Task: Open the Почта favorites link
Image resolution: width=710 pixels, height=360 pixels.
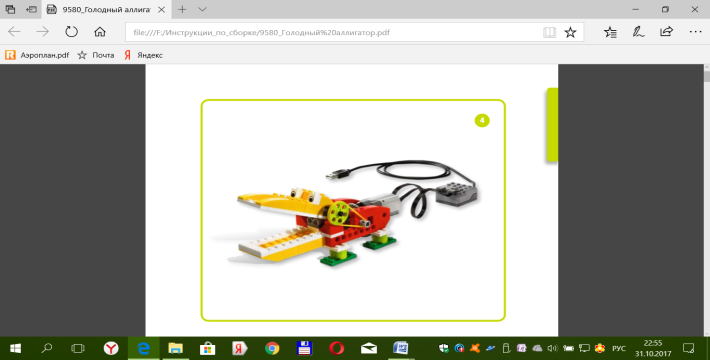Action: [96, 55]
